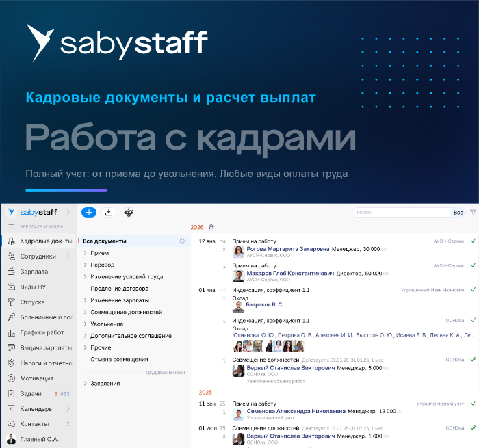The width and height of the screenshot is (479, 448).
Task: Open Семенова Александра Николаевна record
Action: 296,411
